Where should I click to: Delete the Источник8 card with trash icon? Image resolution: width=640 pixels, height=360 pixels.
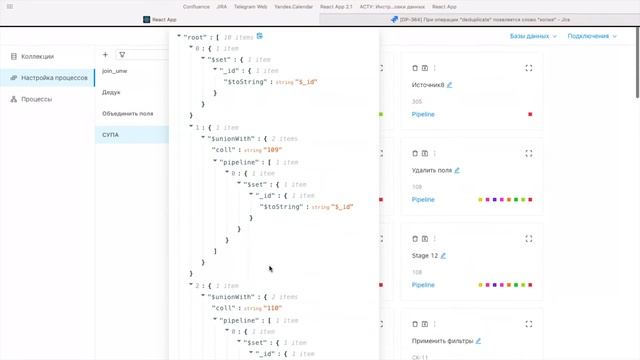pos(415,68)
